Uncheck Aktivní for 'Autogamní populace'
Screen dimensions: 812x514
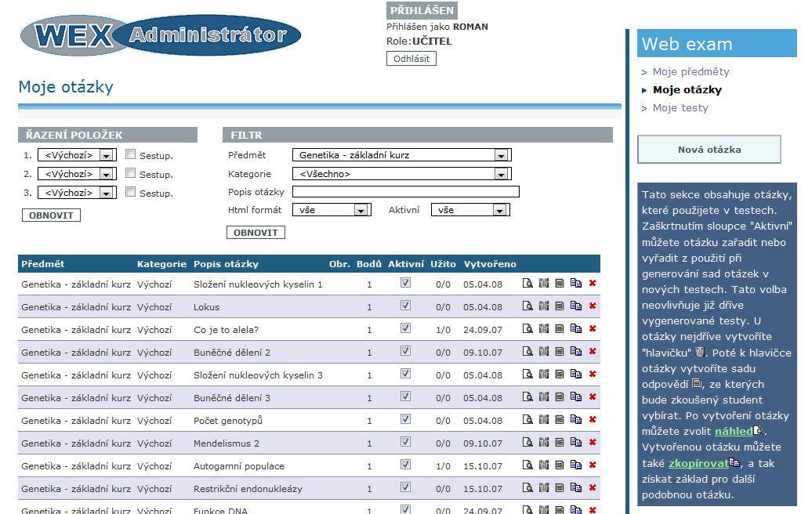coord(405,465)
